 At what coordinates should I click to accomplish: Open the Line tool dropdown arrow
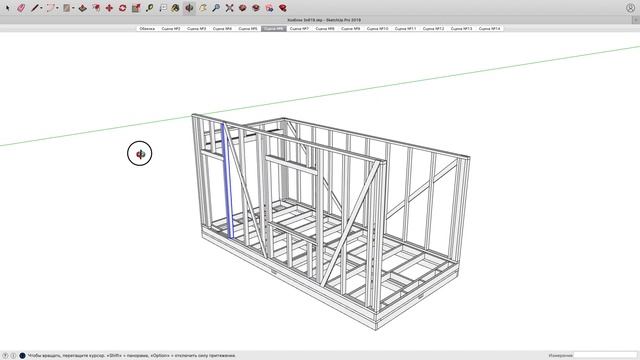42,8
